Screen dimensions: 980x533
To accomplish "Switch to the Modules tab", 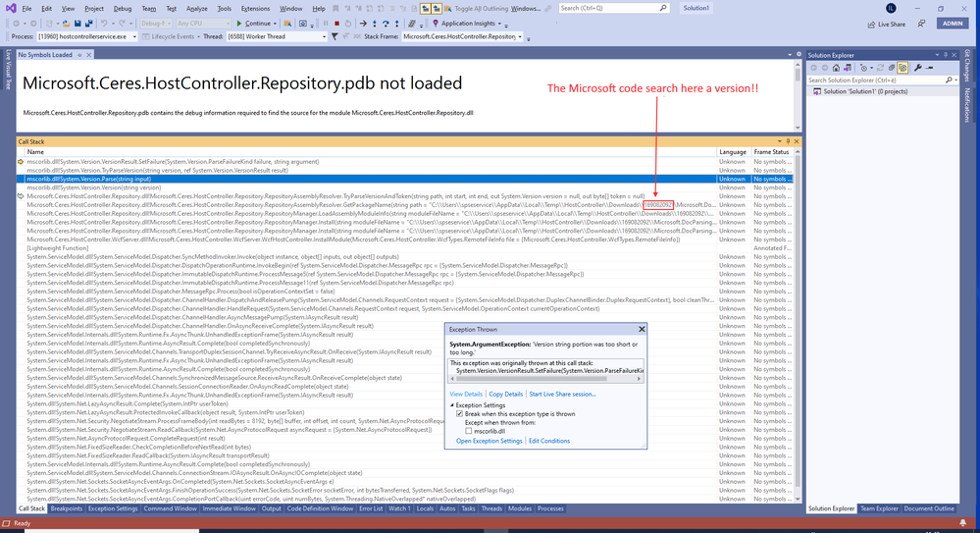I will (x=519, y=508).
